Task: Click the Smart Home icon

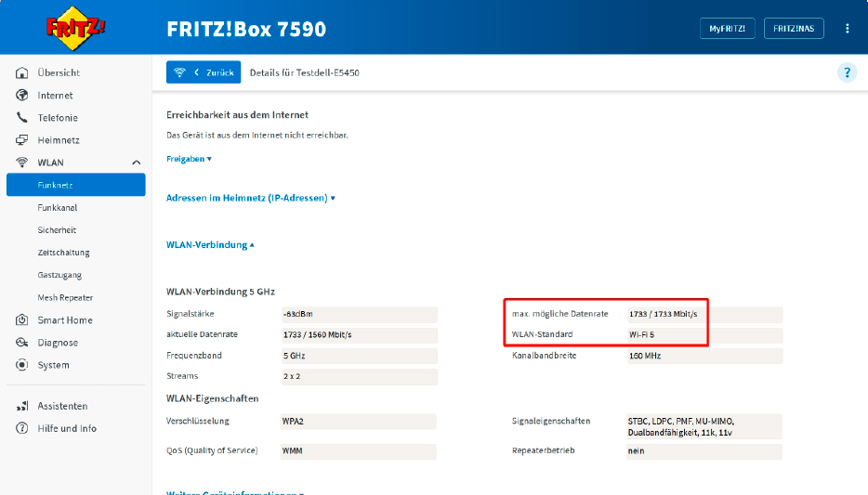Action: 21,319
